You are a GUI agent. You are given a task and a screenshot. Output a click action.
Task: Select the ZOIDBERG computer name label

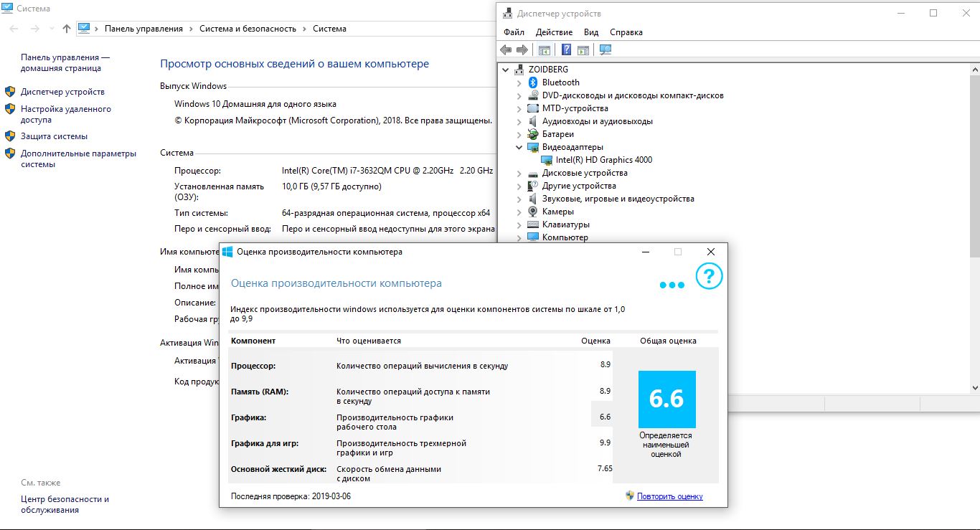pos(548,70)
